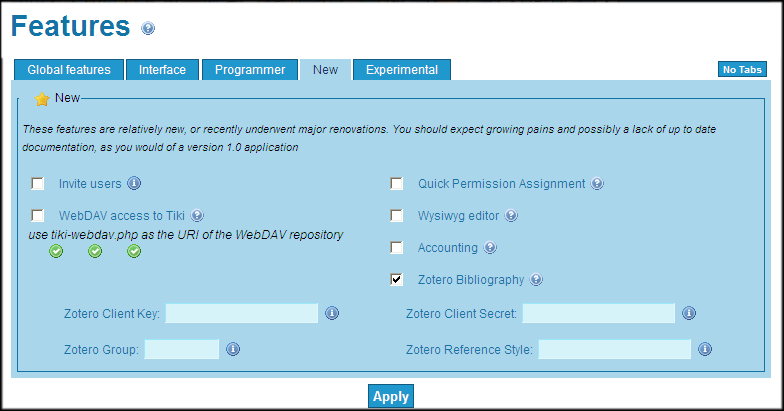Focus the Zotero Client Key input field
784x411 pixels.
tap(242, 314)
